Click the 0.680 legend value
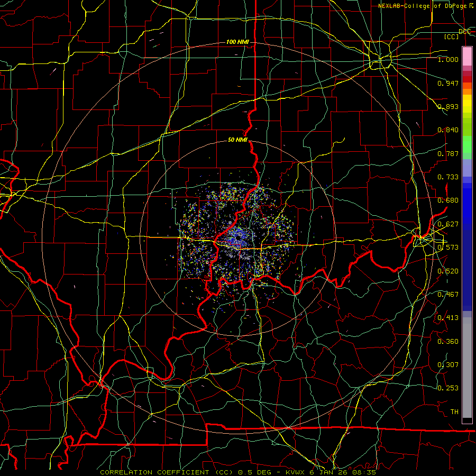This screenshot has height=476, width=476. click(448, 200)
